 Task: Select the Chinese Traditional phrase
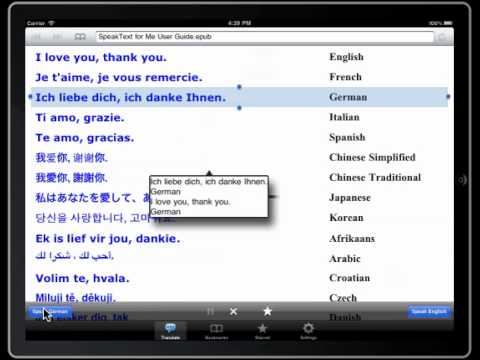click(x=72, y=178)
